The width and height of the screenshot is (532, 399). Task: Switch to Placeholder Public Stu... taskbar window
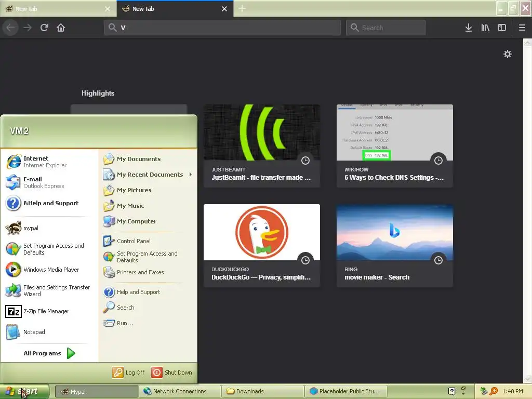[345, 392]
